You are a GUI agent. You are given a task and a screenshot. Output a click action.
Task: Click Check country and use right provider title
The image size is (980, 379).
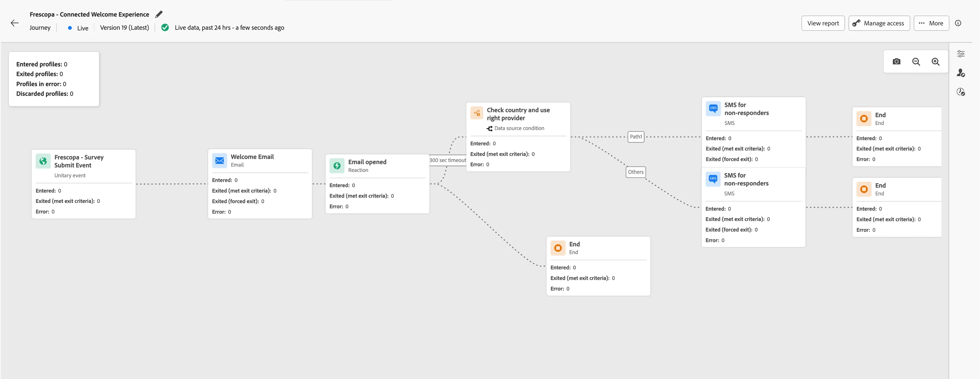click(x=518, y=114)
